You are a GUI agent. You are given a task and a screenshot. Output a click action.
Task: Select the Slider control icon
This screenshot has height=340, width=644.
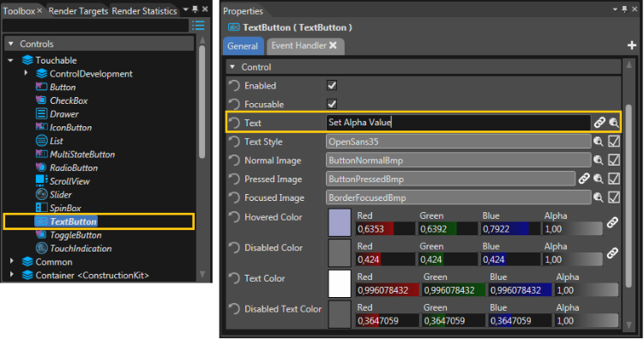(41, 194)
